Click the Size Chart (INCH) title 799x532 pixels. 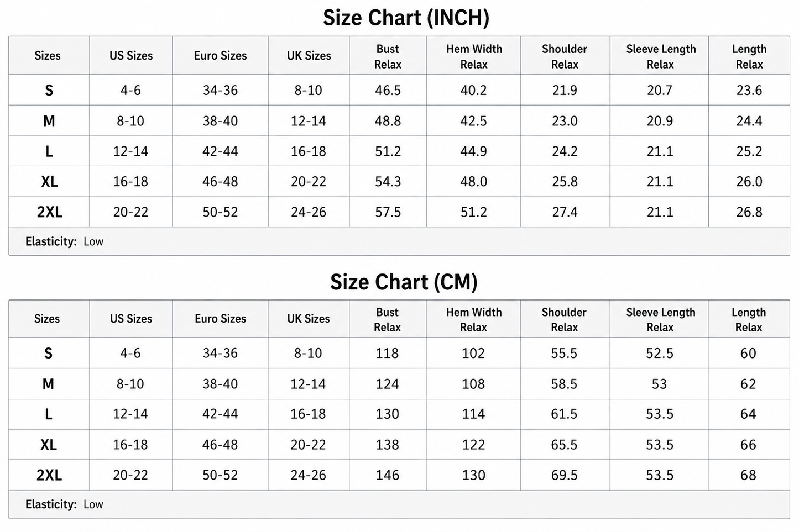coord(406,18)
